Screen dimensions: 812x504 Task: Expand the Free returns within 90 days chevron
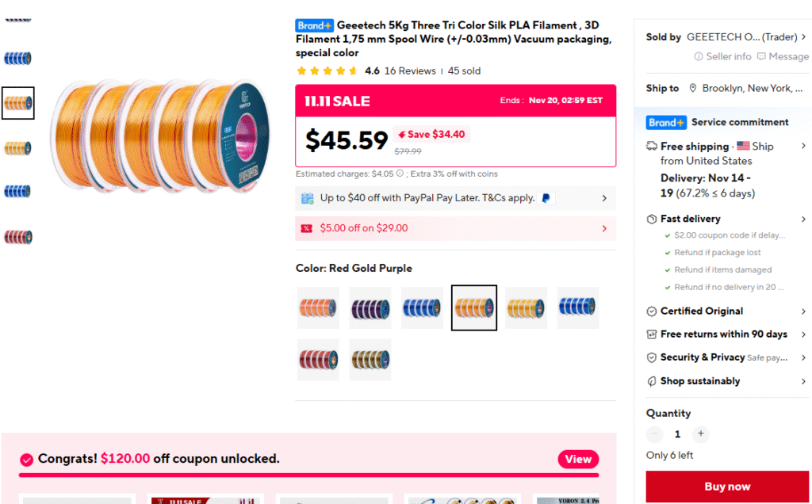pyautogui.click(x=803, y=334)
